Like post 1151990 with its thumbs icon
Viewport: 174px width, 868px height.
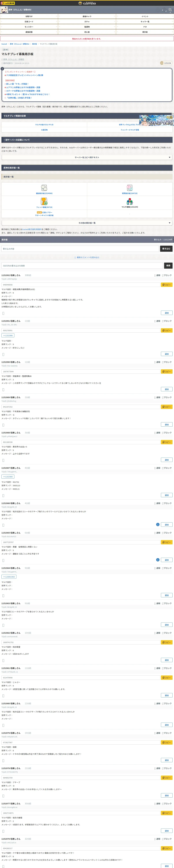point(3,390)
